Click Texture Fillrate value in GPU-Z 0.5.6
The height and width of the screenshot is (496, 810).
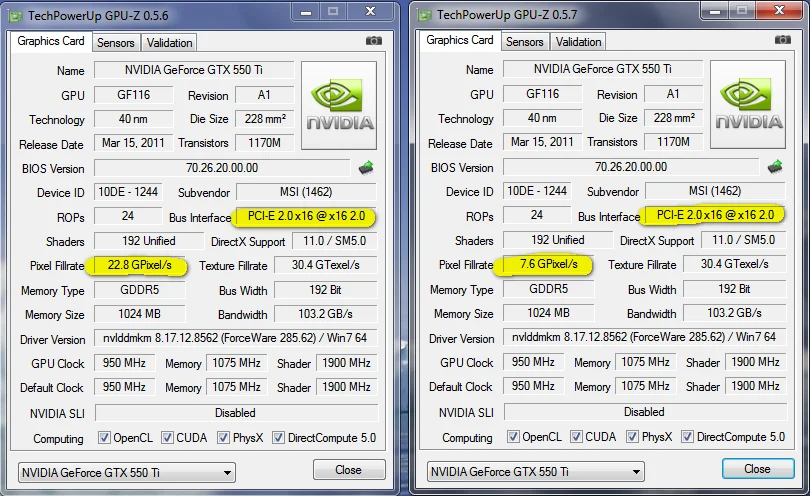[x=325, y=265]
